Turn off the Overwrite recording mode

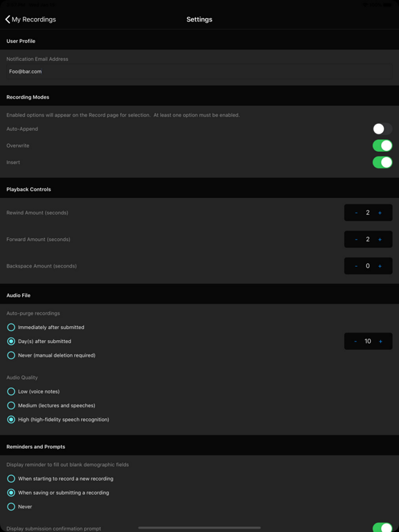click(x=382, y=145)
